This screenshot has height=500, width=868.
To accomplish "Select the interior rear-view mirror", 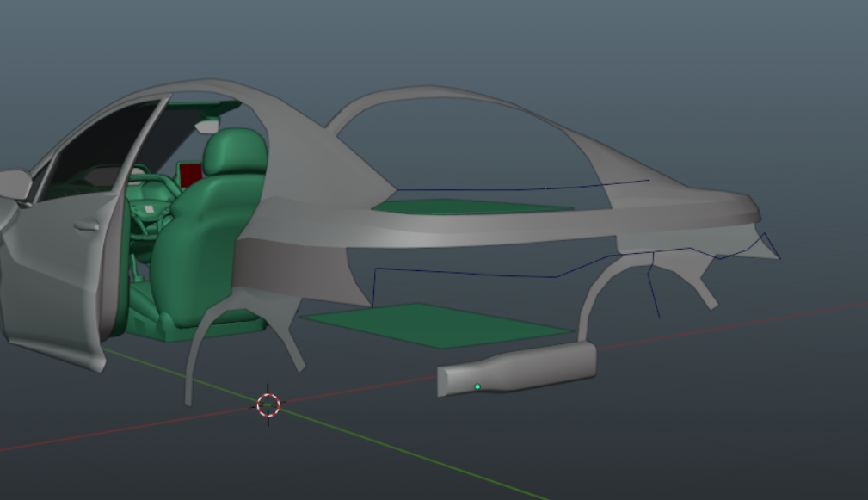I will click(x=207, y=127).
